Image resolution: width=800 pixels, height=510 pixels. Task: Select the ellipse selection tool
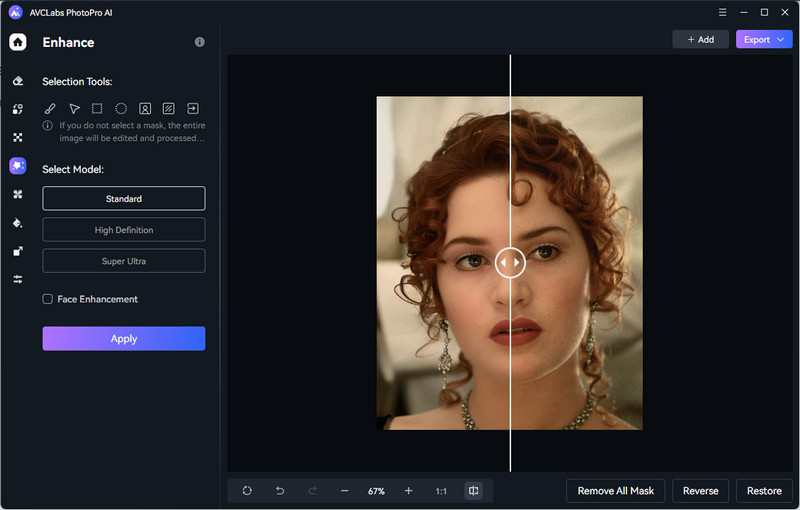(x=121, y=109)
